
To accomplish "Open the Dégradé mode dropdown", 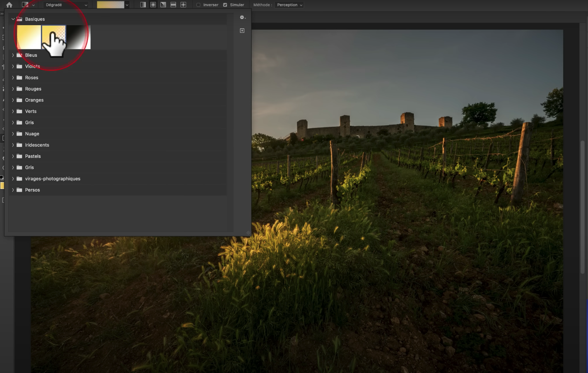I will coord(66,5).
